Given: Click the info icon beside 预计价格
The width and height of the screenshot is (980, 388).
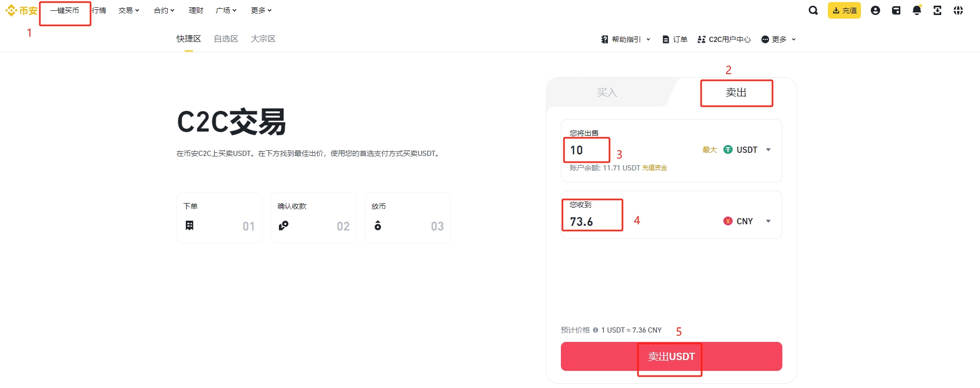Looking at the screenshot, I should [596, 330].
